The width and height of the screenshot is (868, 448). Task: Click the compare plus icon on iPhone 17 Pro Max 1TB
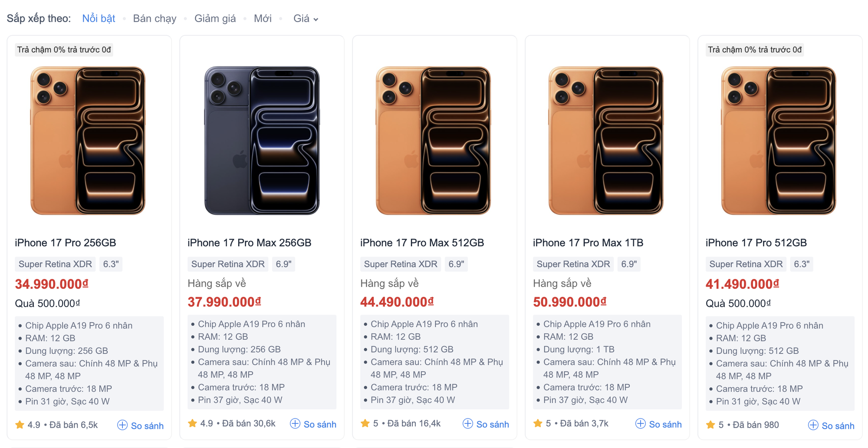[640, 424]
